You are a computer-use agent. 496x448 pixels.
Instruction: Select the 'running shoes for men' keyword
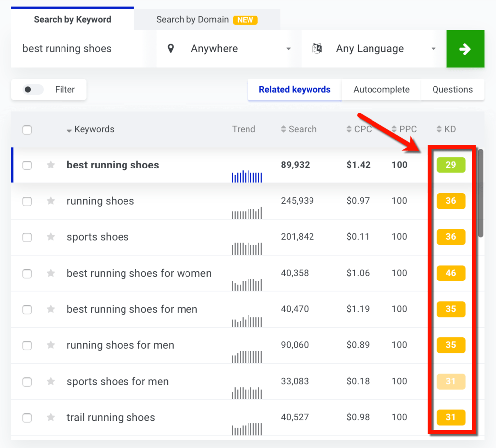coord(27,345)
